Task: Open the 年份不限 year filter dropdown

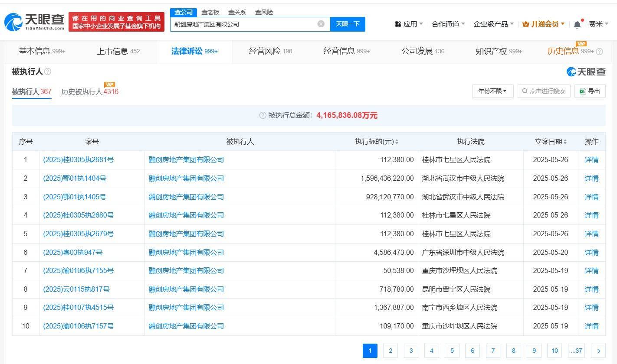Action: click(492, 91)
